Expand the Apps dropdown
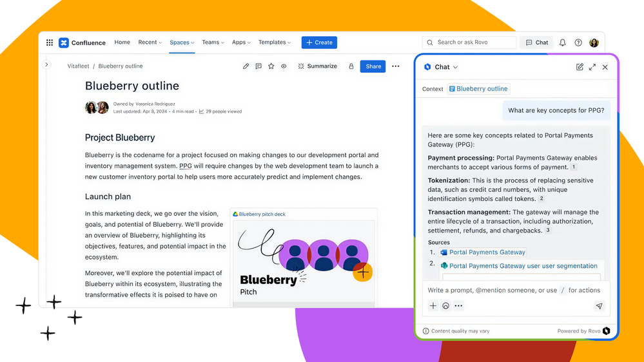644x362 pixels. click(x=241, y=43)
